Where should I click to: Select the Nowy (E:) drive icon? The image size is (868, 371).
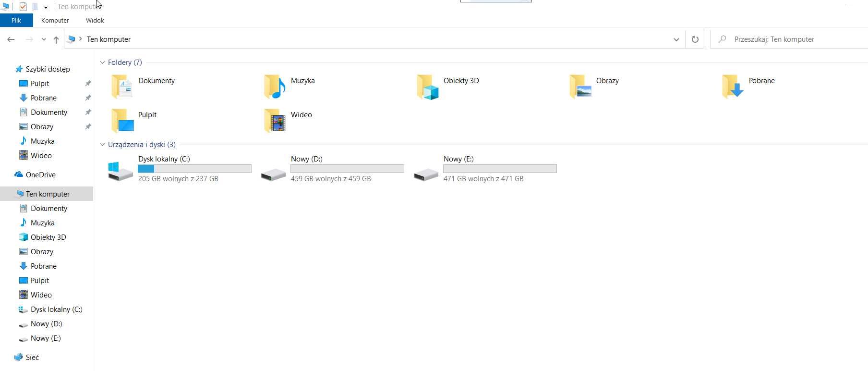426,174
